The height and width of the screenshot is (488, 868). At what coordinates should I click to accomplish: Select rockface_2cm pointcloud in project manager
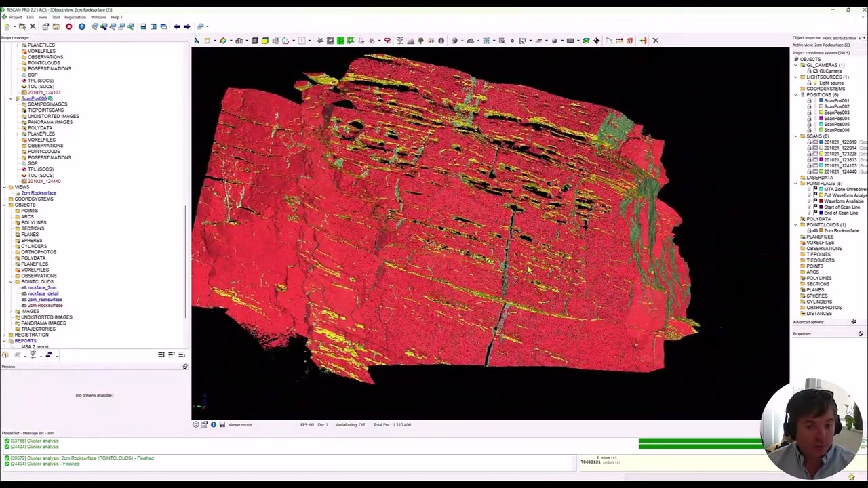(x=42, y=287)
